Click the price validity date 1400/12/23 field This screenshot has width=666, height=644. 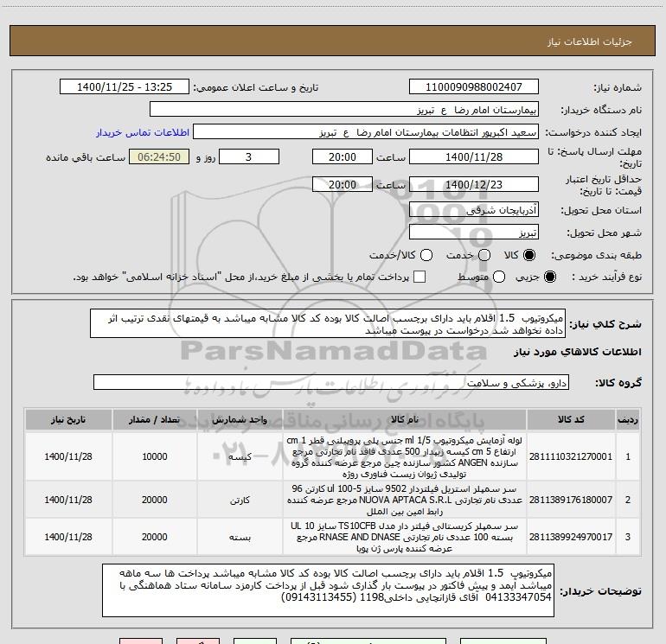point(474,184)
